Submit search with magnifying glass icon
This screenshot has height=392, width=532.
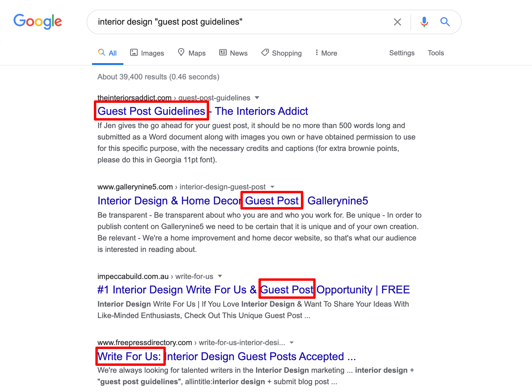point(445,22)
